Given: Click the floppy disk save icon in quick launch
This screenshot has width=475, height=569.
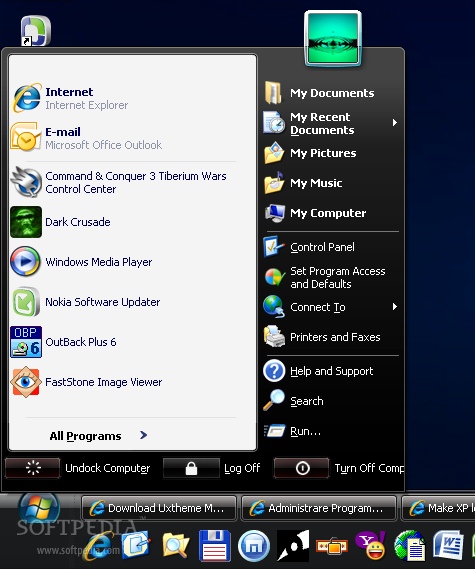Looking at the screenshot, I should coord(215,545).
